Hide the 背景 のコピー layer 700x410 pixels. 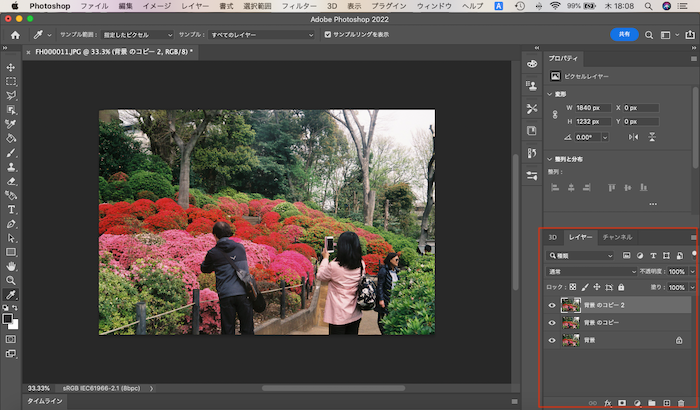coord(552,323)
